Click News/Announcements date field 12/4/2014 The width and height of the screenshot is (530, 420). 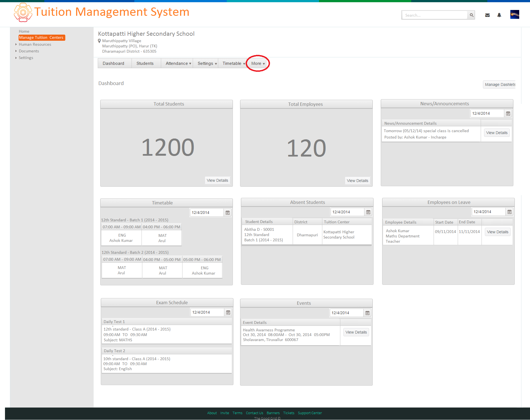(487, 114)
